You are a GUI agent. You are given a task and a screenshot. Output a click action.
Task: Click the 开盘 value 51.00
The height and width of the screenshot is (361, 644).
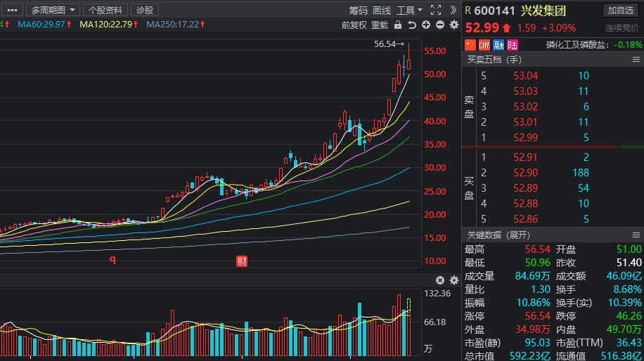(x=629, y=249)
